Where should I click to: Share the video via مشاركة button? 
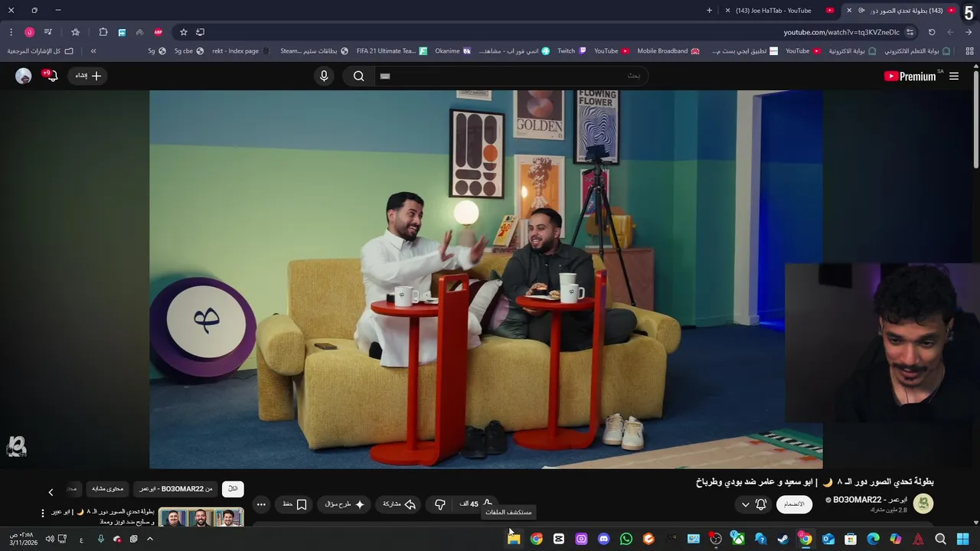click(399, 504)
